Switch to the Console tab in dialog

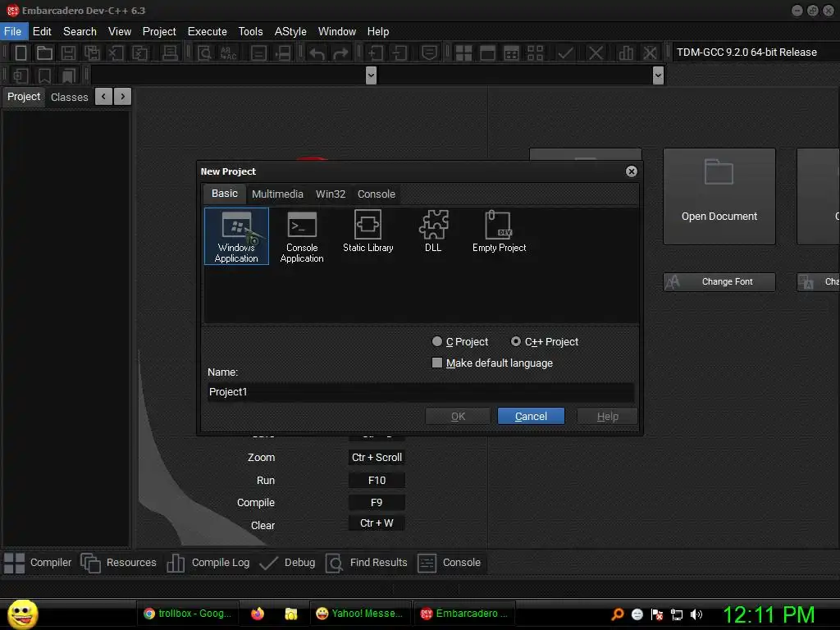coord(377,194)
